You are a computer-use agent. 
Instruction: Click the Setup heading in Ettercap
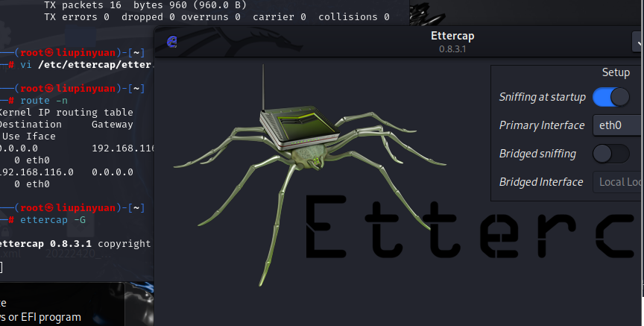(x=616, y=72)
